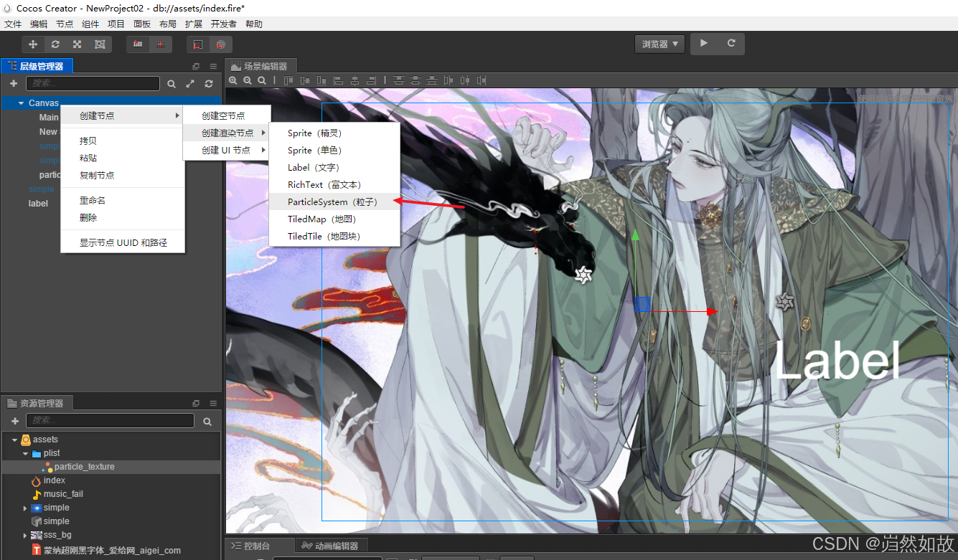Expand the 创建渲染节点 submenu
This screenshot has height=560, width=958.
[227, 133]
